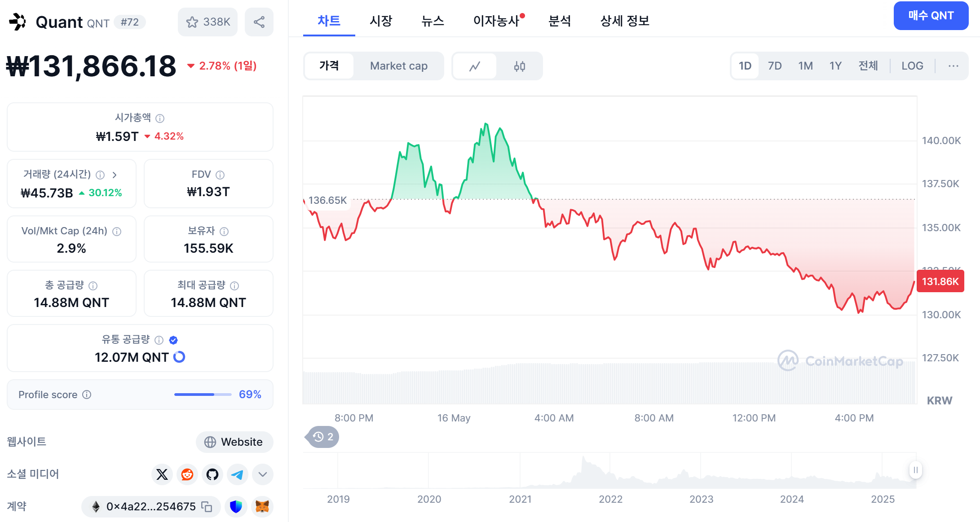
Task: Add contract to MetaMask via fox icon
Action: pos(263,506)
